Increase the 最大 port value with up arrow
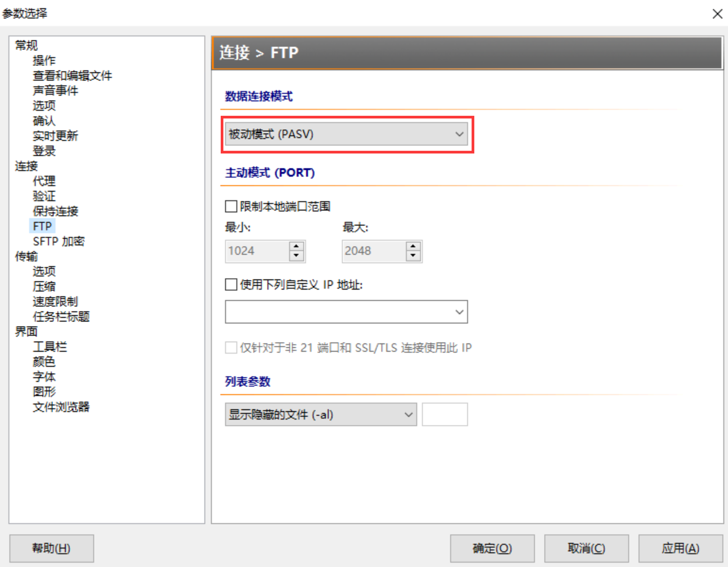The height and width of the screenshot is (567, 728). click(x=413, y=247)
